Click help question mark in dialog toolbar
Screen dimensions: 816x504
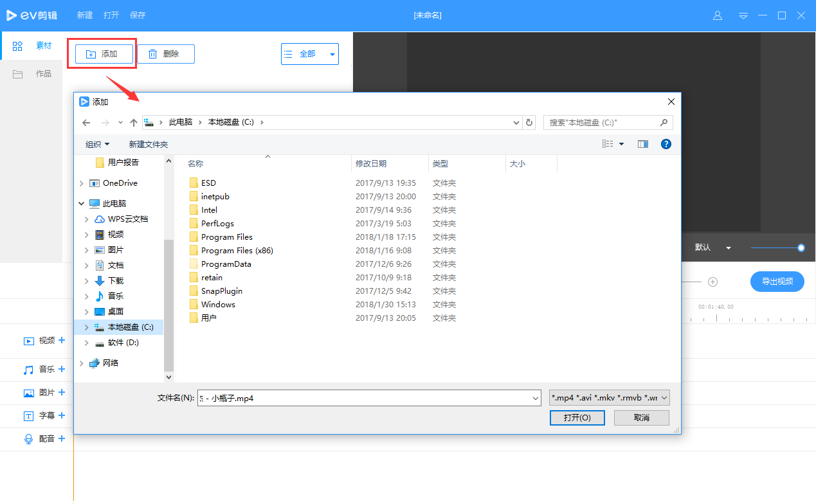pos(666,143)
